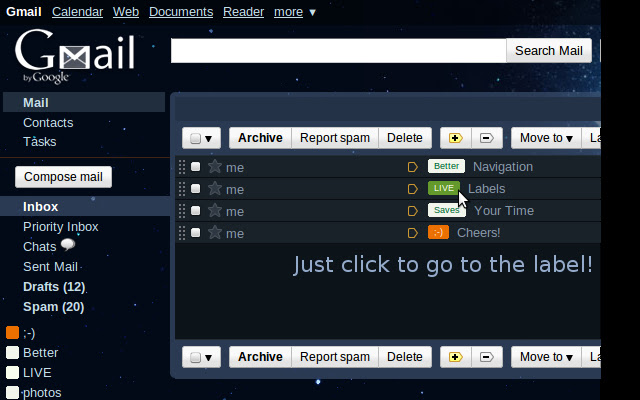Viewport: 640px width, 400px height.
Task: Tick the top select-all checkbox
Action: coord(195,138)
